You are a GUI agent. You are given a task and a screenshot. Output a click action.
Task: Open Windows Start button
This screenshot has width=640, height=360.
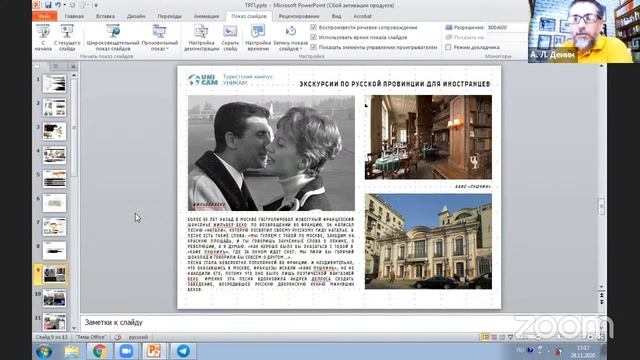coord(44,351)
